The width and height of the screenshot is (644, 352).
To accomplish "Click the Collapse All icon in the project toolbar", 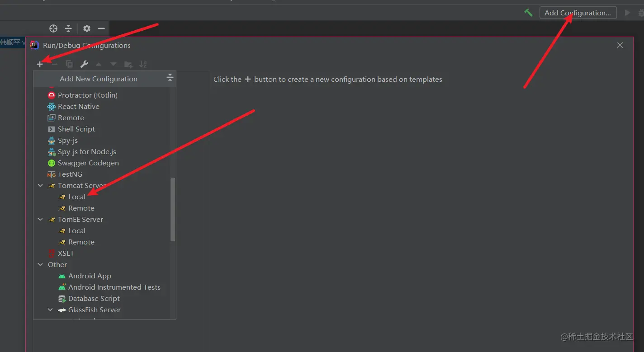I will tap(68, 28).
